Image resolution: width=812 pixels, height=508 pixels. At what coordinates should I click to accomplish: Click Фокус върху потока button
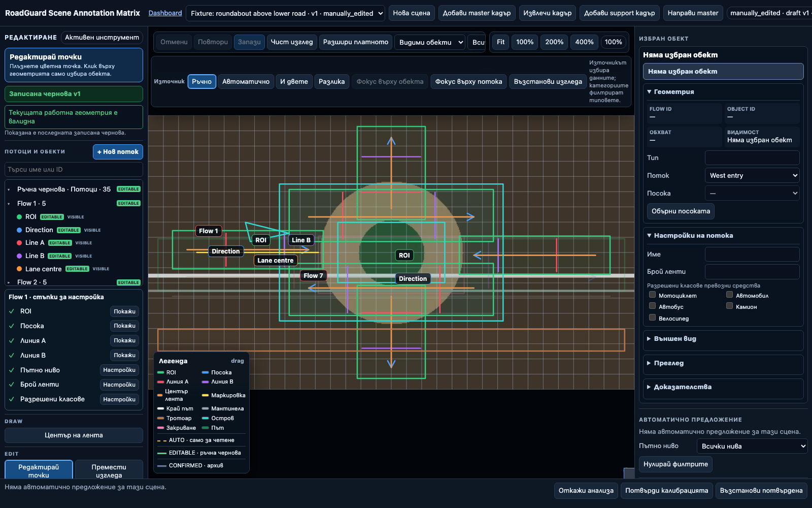tap(468, 82)
